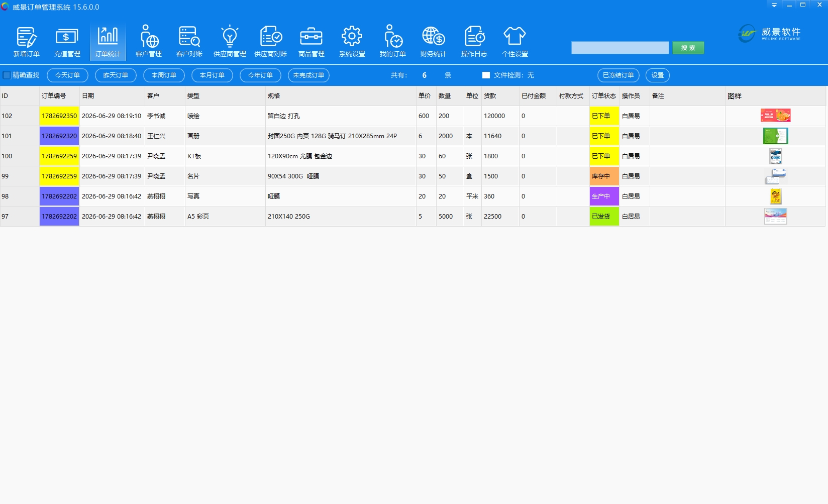Open 客户对账 customer reconciliation
The image size is (828, 504).
click(189, 42)
